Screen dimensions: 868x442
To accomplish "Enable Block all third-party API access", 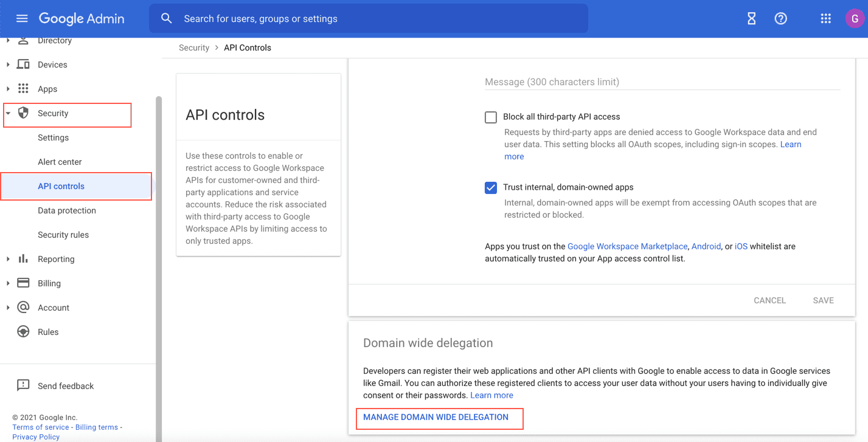I will click(x=491, y=117).
